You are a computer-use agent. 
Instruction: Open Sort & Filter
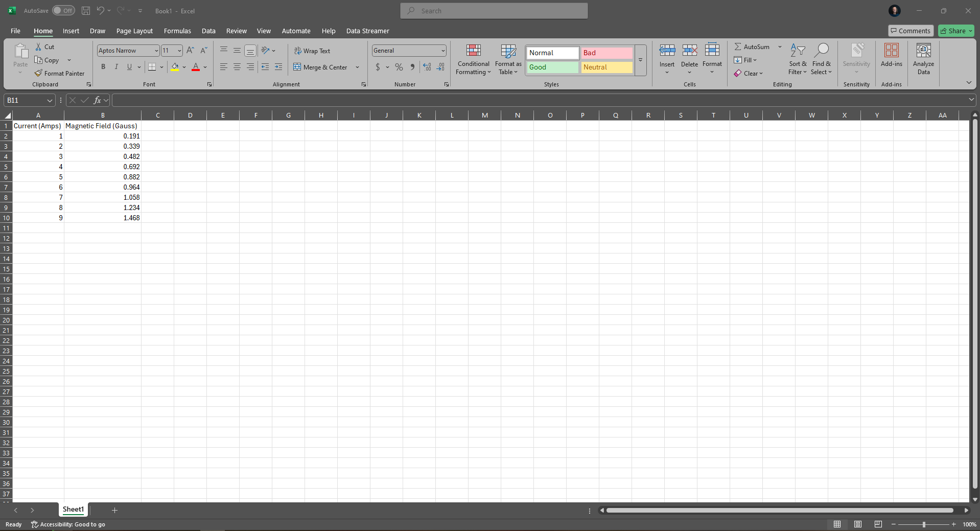click(798, 59)
